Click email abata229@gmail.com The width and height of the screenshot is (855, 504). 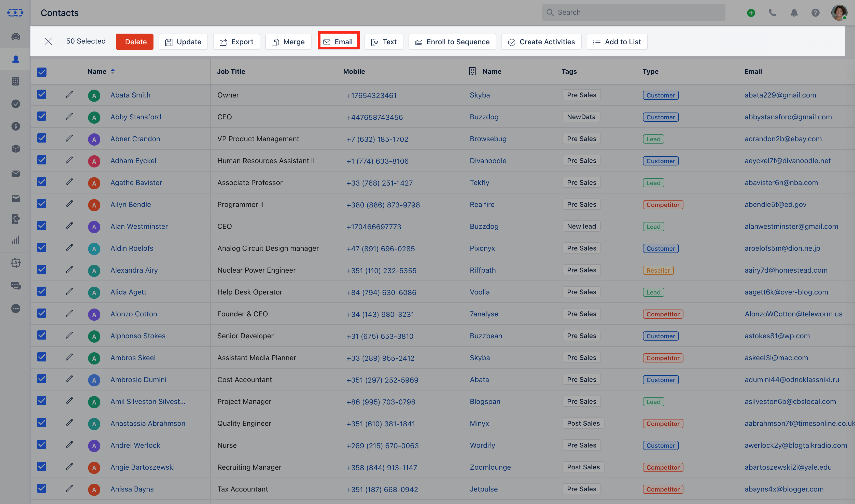click(780, 95)
